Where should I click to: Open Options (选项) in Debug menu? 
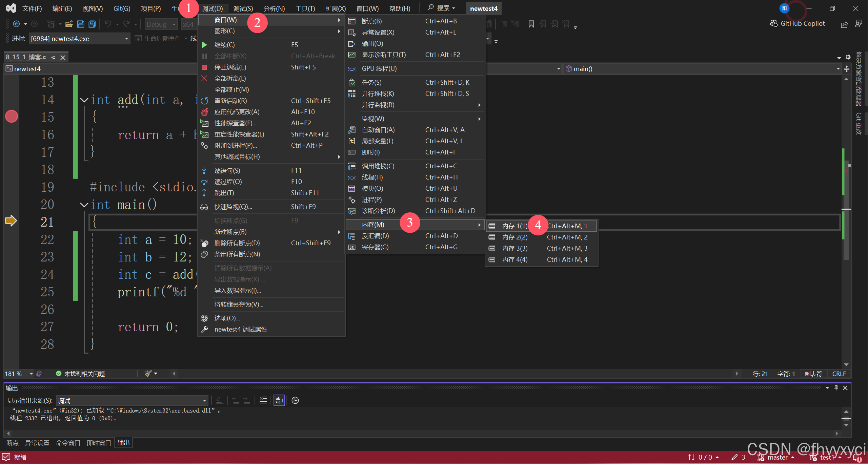coord(271,318)
